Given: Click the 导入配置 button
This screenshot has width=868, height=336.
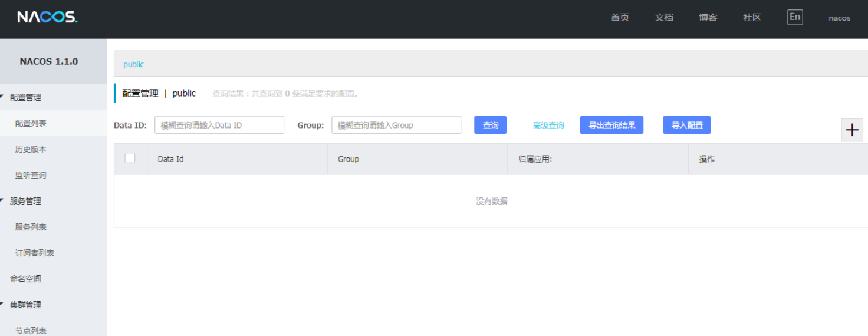Looking at the screenshot, I should pos(687,125).
